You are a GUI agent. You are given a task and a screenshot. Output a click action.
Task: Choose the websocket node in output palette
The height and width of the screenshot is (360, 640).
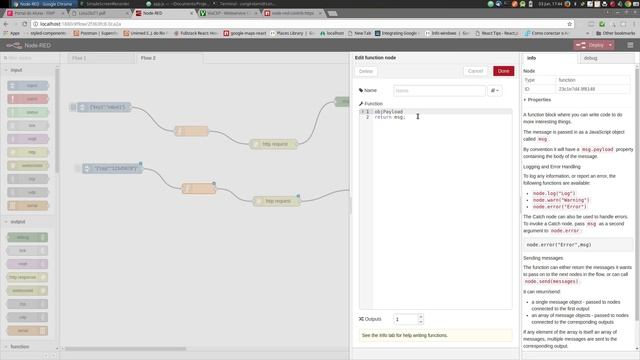[x=27, y=291]
